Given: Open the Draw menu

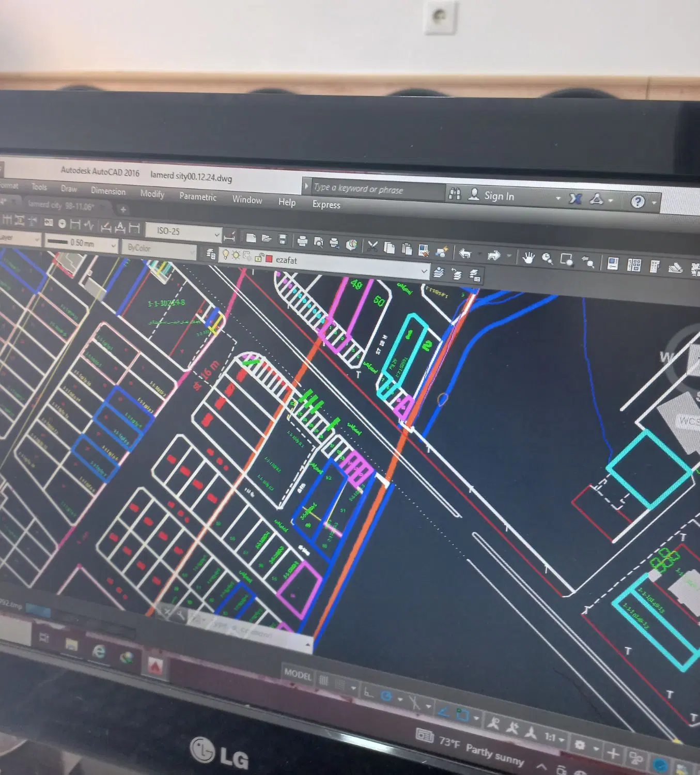Looking at the screenshot, I should [69, 189].
